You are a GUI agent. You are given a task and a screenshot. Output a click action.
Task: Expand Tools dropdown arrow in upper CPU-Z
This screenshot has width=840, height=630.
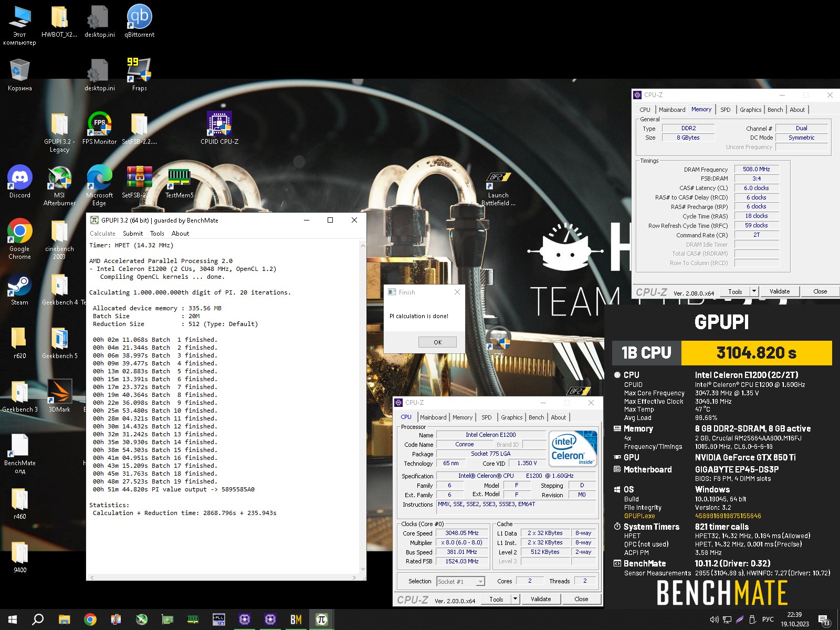(754, 291)
